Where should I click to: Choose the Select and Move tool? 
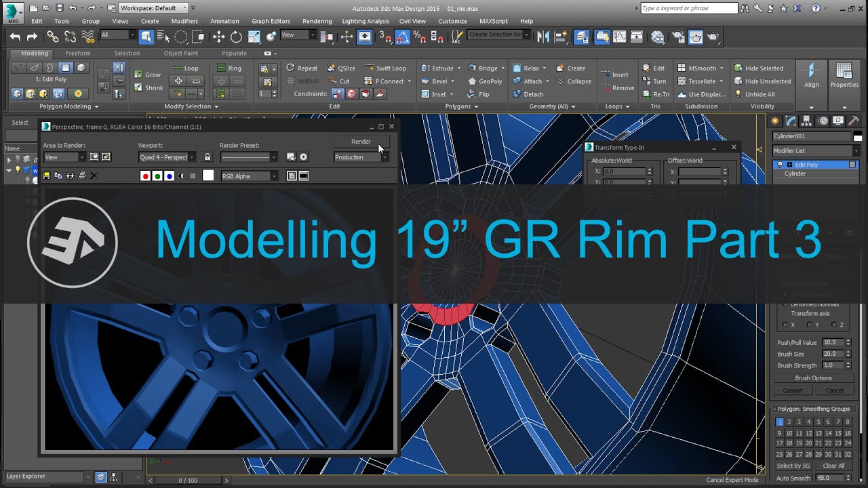coord(218,37)
